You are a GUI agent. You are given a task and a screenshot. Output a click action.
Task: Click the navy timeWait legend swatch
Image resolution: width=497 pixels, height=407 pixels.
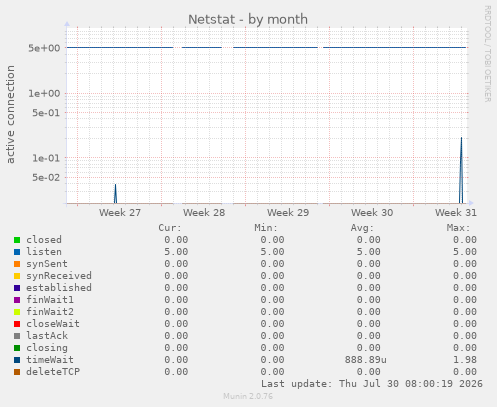tap(17, 360)
